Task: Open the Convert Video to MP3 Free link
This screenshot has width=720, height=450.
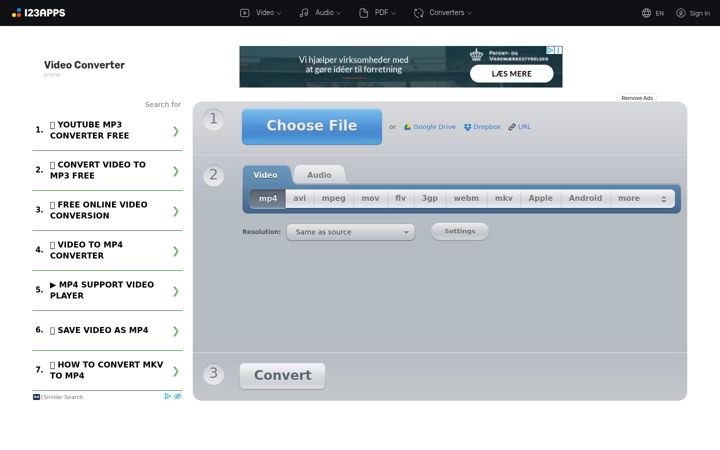Action: point(107,170)
